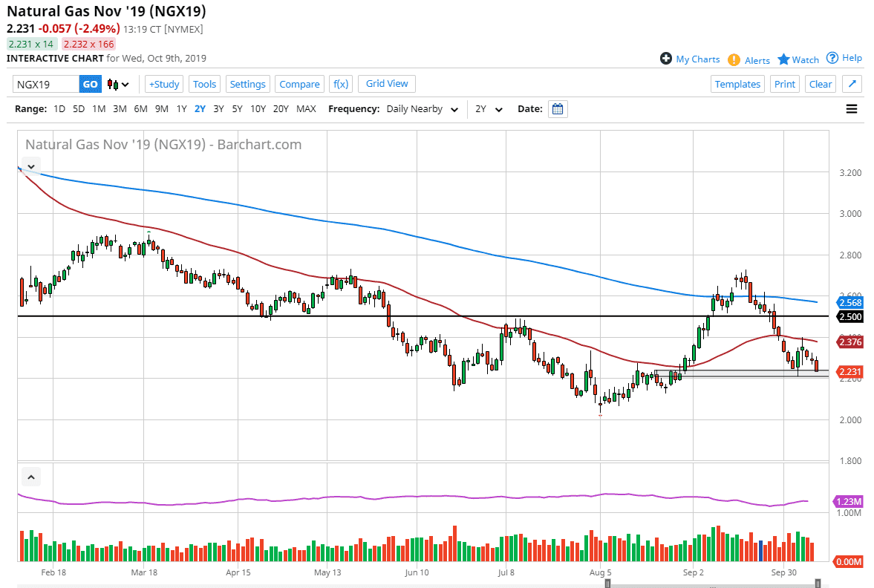This screenshot has height=588, width=874.
Task: Select the 10Y range
Action: pyautogui.click(x=258, y=108)
